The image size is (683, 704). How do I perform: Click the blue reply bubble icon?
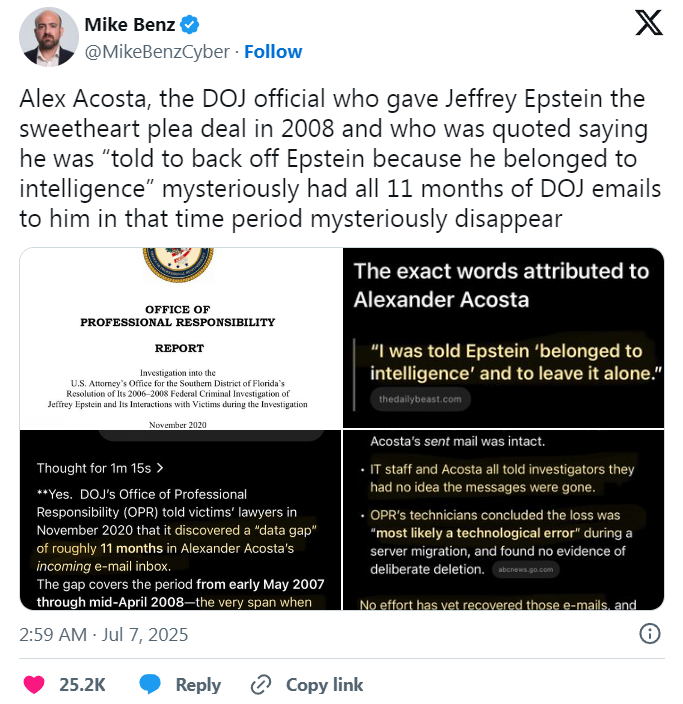pos(150,684)
